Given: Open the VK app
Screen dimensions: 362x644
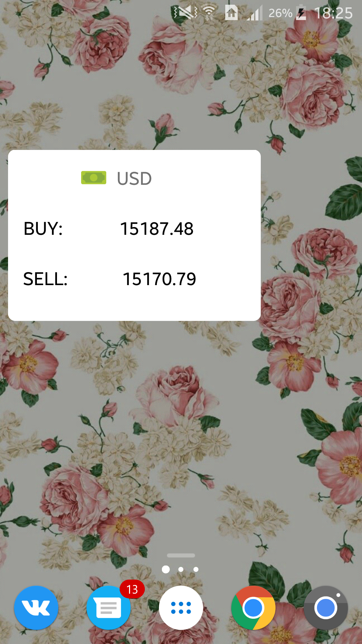Looking at the screenshot, I should [x=36, y=607].
